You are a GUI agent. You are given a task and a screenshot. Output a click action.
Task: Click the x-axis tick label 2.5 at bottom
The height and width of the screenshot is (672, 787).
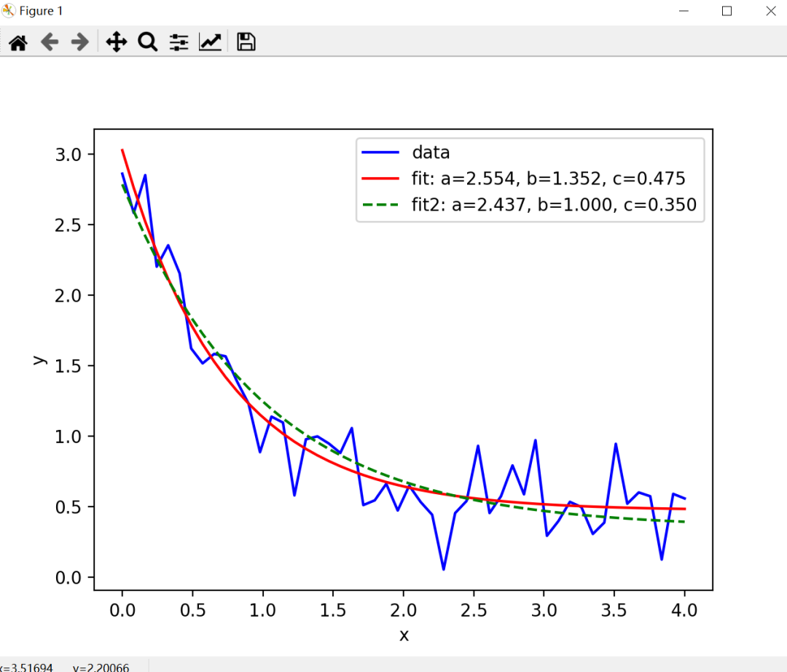(474, 611)
